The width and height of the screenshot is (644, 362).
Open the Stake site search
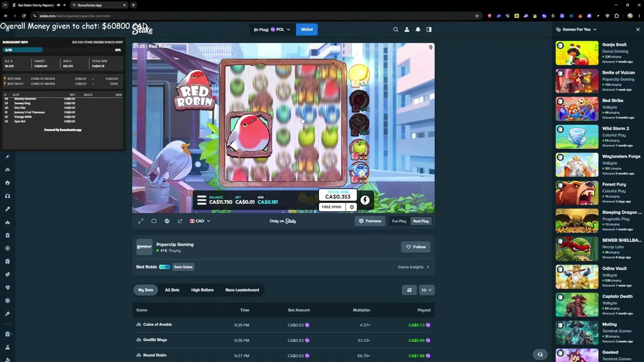(395, 30)
